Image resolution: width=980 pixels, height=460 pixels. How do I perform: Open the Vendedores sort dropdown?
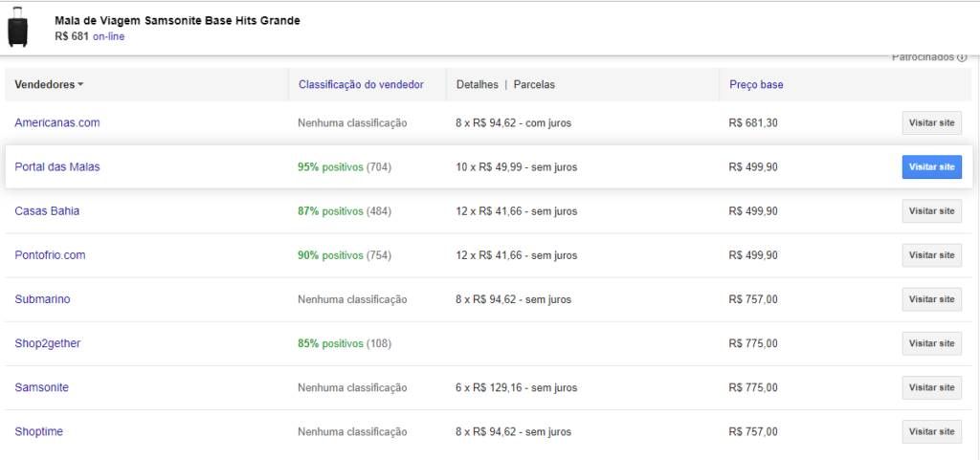pyautogui.click(x=49, y=85)
